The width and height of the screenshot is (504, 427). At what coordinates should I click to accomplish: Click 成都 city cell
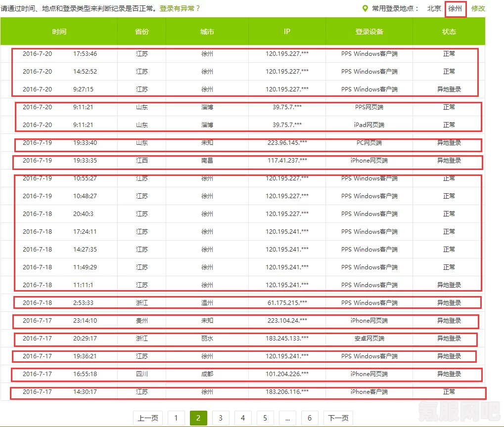click(x=207, y=374)
